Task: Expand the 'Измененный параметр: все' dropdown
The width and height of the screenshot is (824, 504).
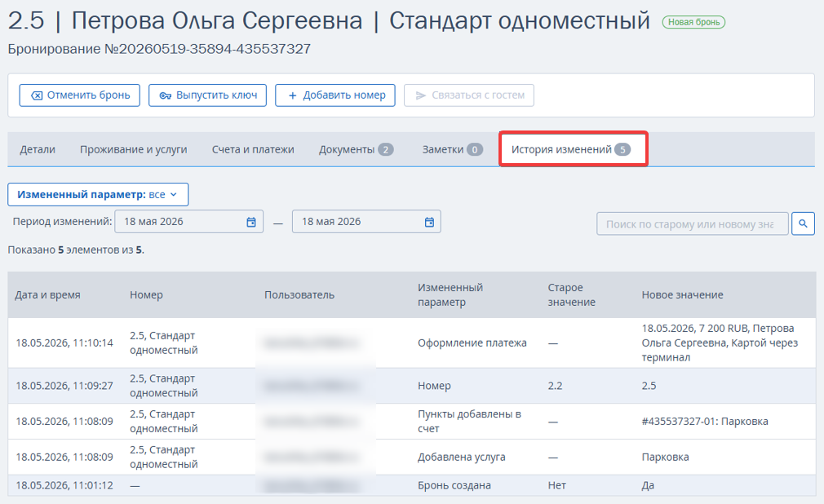Action: click(x=98, y=194)
